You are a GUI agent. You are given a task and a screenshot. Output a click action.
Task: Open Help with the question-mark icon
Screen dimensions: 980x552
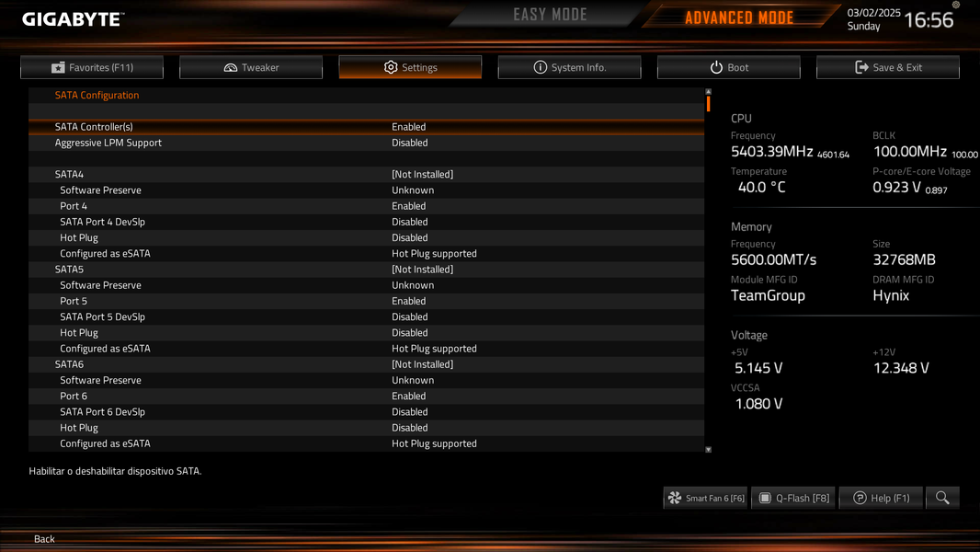(881, 498)
